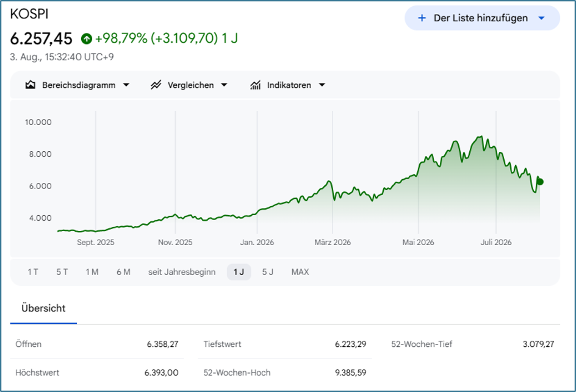Click the Bereichsdiagramm area chart icon
The image size is (576, 392).
31,85
